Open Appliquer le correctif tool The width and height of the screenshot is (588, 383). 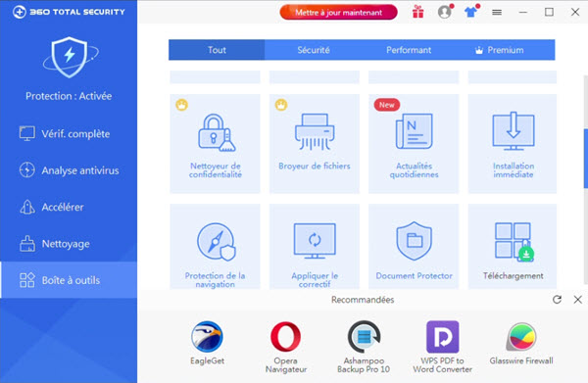click(315, 247)
